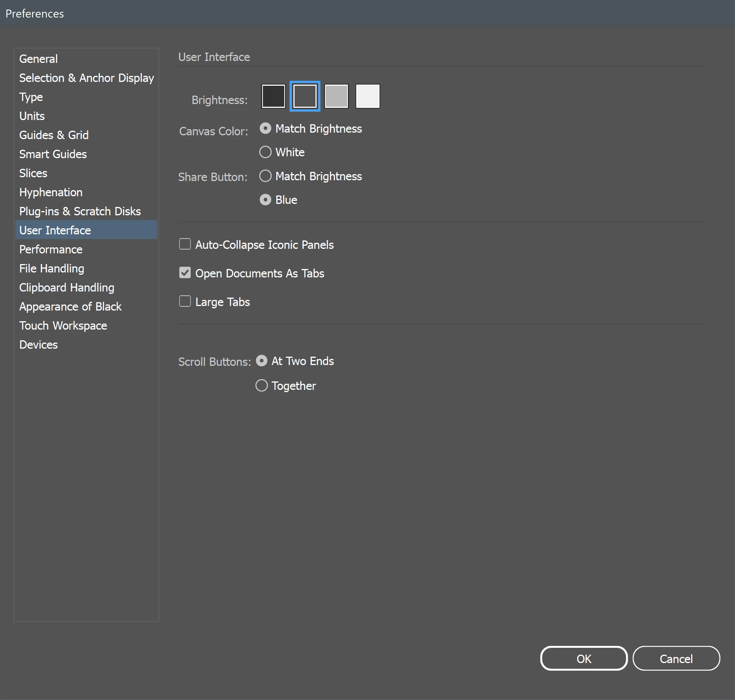
Task: Select the lightest brightness swatch
Action: coord(368,96)
